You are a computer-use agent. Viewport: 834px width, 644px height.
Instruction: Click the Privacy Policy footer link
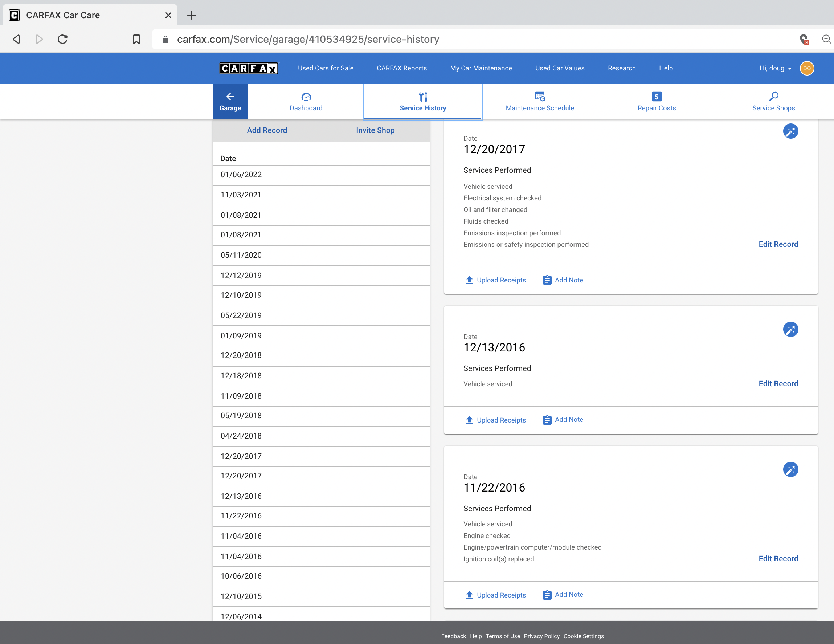point(541,636)
